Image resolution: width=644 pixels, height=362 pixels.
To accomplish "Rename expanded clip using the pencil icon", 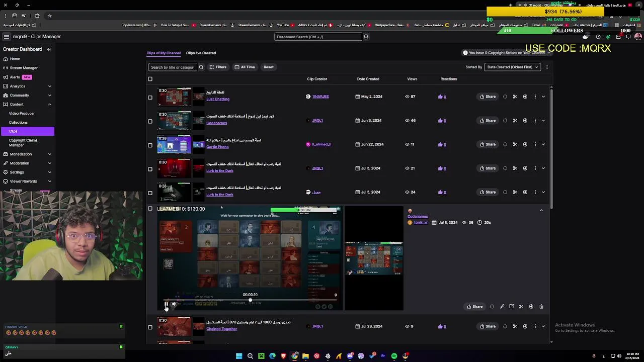I will pyautogui.click(x=502, y=306).
